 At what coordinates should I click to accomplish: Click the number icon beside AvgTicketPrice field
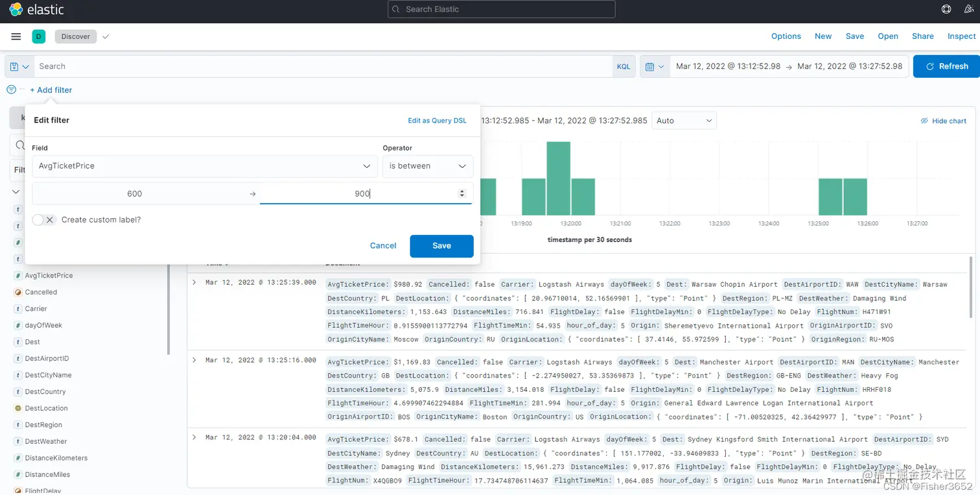tap(18, 276)
